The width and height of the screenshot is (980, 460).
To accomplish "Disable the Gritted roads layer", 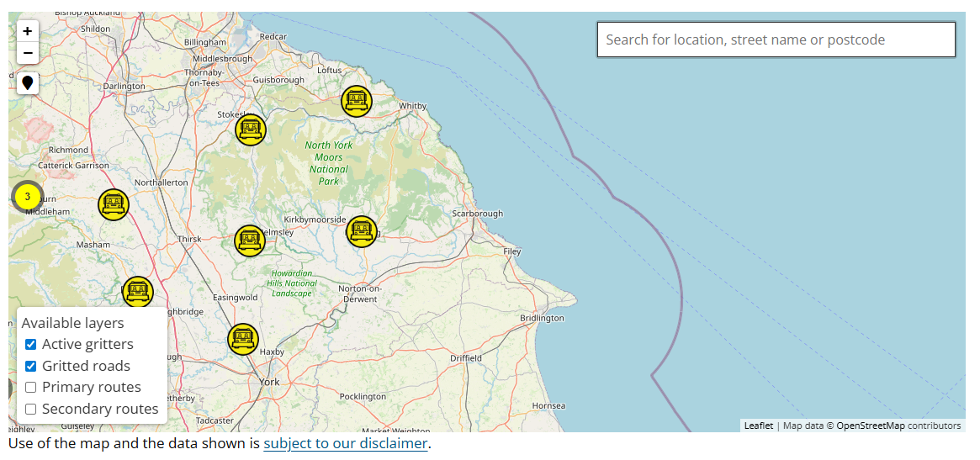I will [31, 366].
